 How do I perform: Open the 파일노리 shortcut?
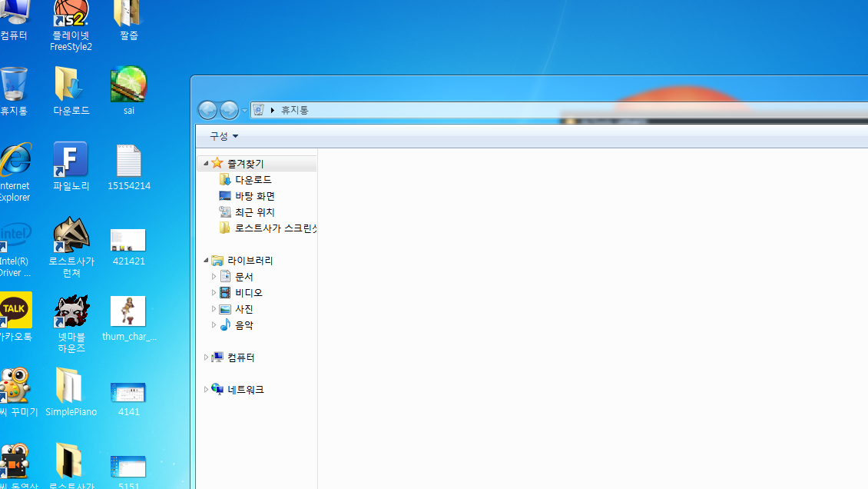click(71, 167)
